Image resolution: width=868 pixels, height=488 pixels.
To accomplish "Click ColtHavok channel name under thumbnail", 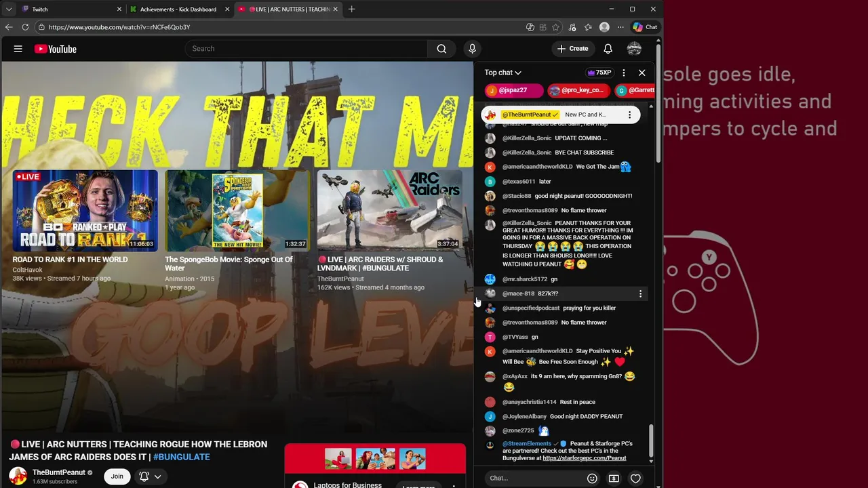I will (x=27, y=270).
